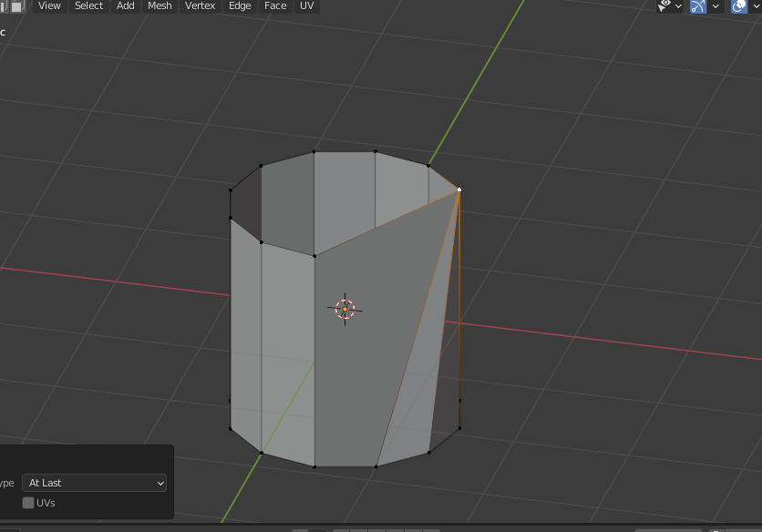The width and height of the screenshot is (762, 532).
Task: Open the Face menu
Action: [x=275, y=5]
